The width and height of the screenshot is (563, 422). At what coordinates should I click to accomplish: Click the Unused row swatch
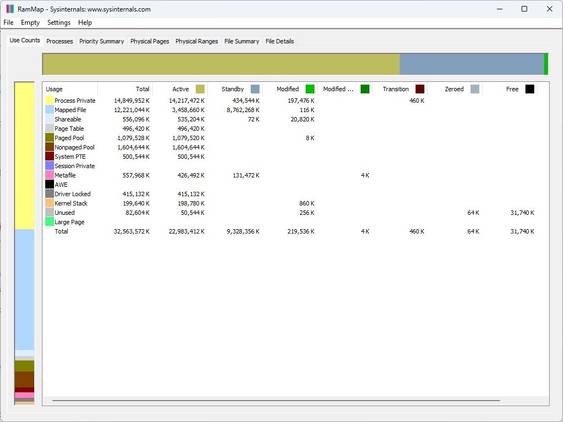pos(50,212)
